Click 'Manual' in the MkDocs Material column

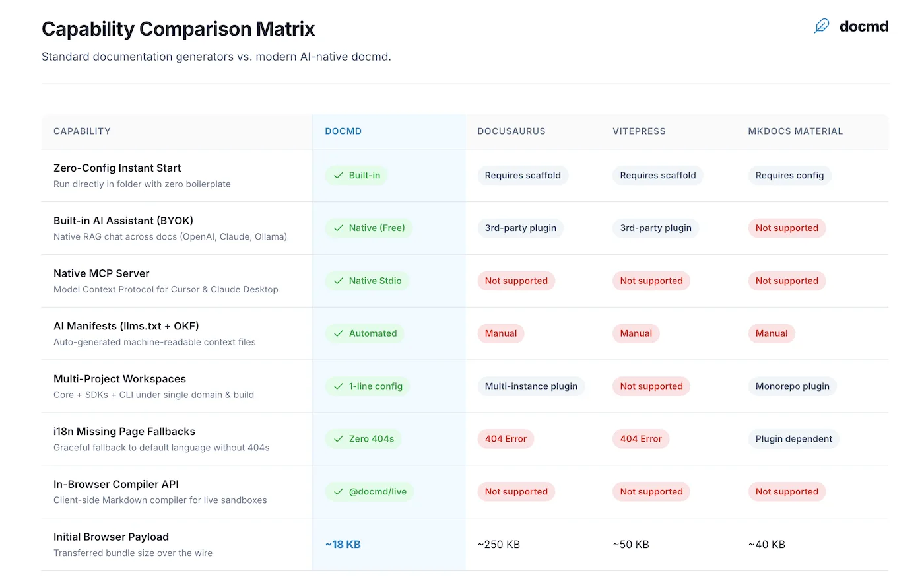pos(772,334)
